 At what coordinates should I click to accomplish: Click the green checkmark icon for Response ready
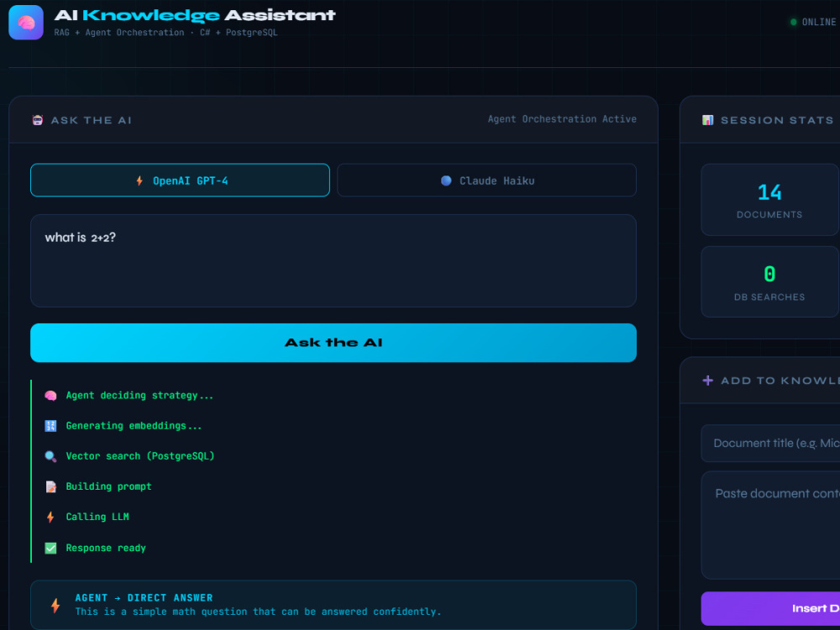[50, 548]
